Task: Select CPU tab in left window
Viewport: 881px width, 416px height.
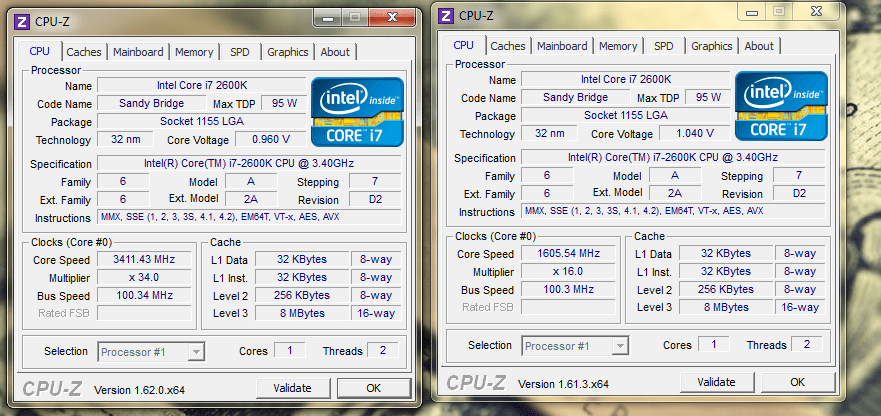Action: click(x=39, y=51)
